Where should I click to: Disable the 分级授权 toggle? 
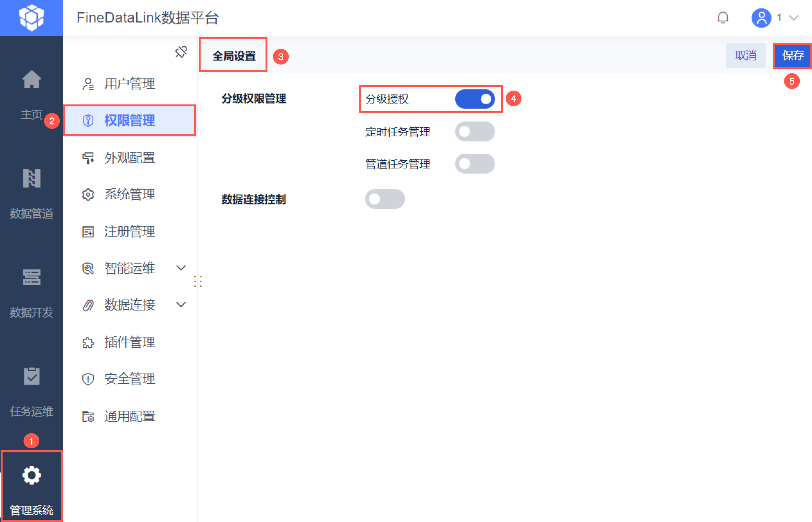[475, 99]
